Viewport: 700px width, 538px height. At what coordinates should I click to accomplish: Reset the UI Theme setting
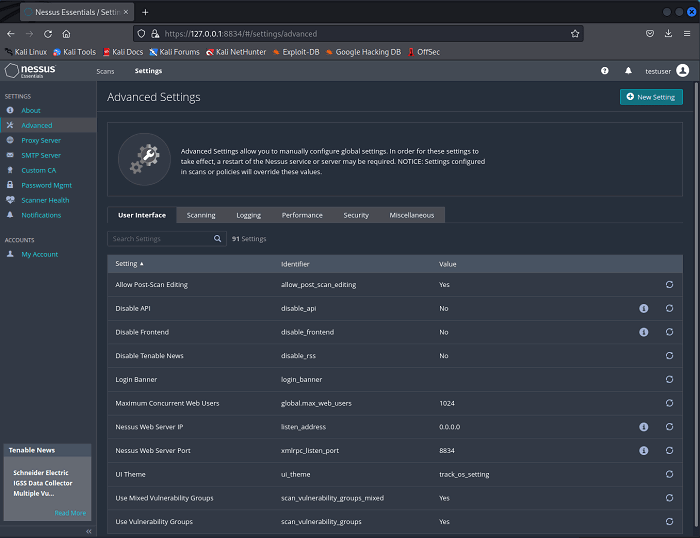pyautogui.click(x=669, y=474)
